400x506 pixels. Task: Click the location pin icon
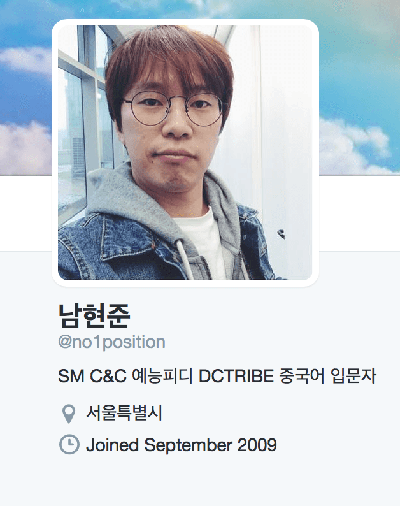coord(69,414)
